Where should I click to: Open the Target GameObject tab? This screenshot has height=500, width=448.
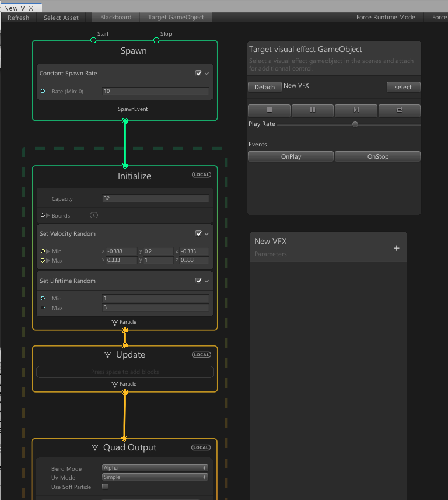[x=176, y=18]
